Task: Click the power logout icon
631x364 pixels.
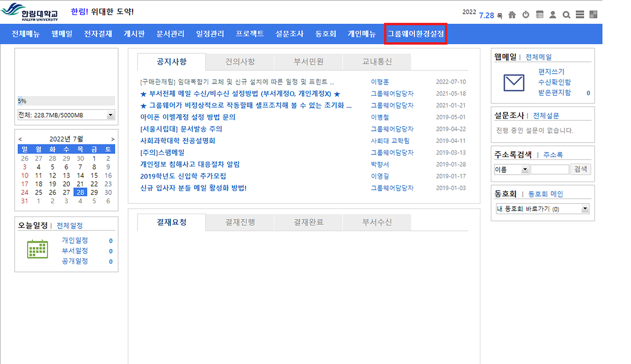Action: click(x=526, y=15)
